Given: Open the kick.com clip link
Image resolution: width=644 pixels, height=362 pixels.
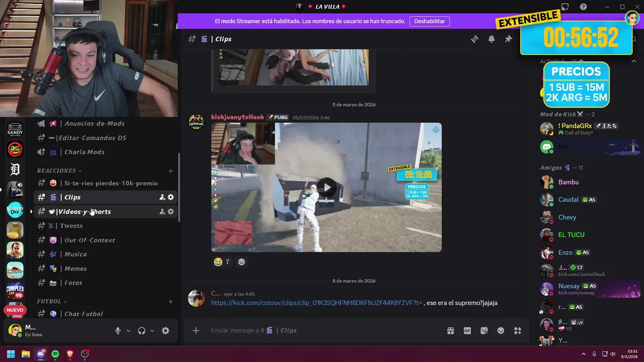Looking at the screenshot, I should (316, 303).
